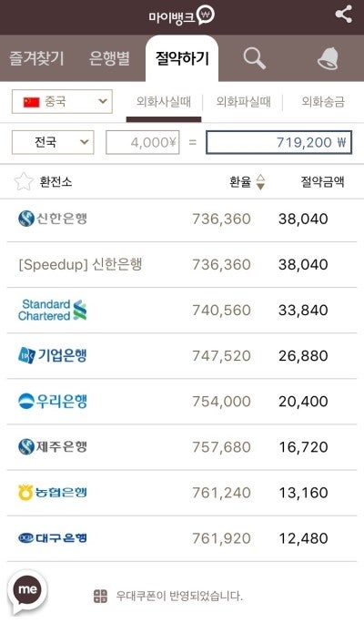The width and height of the screenshot is (364, 623).
Task: Sort rates using the 환율 arrows
Action: pos(260,181)
